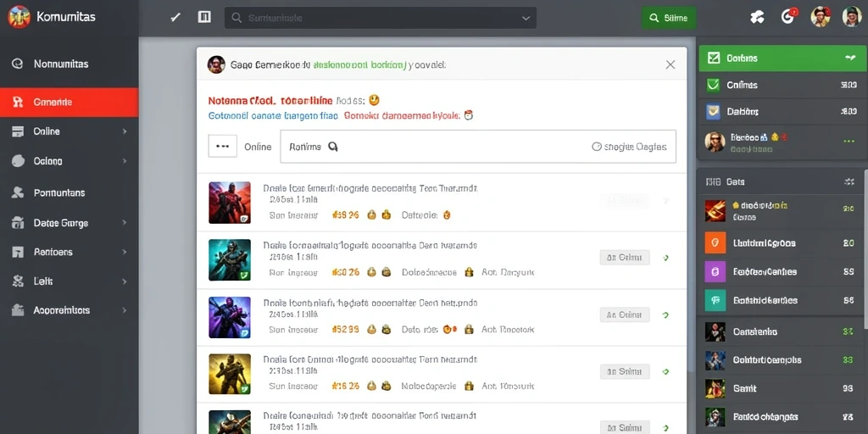Select the Comende sidebar item

(x=70, y=102)
